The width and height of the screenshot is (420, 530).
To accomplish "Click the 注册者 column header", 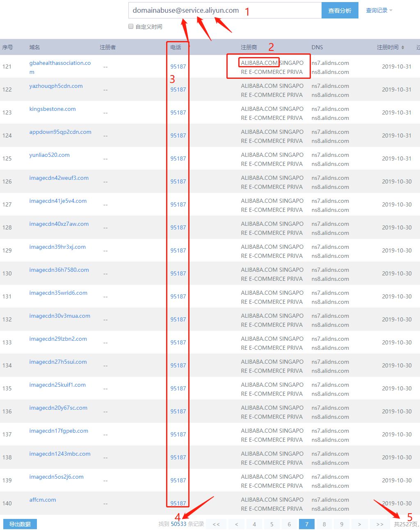I will tap(107, 47).
